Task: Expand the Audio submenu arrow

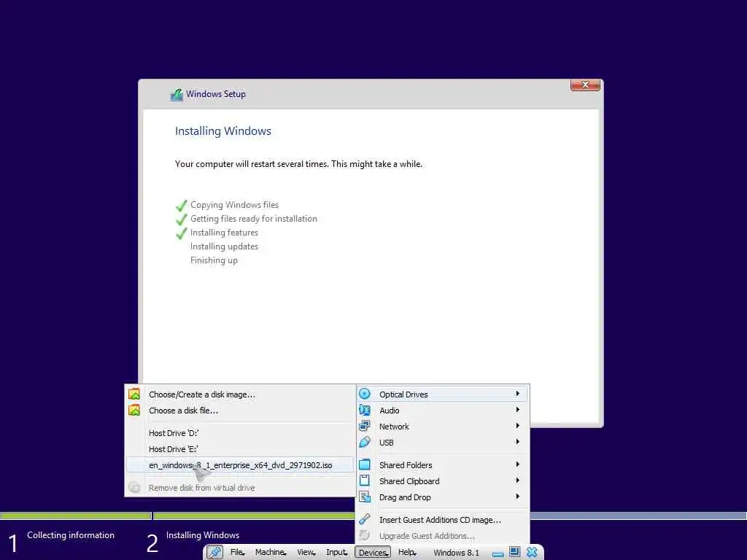Action: pyautogui.click(x=517, y=410)
